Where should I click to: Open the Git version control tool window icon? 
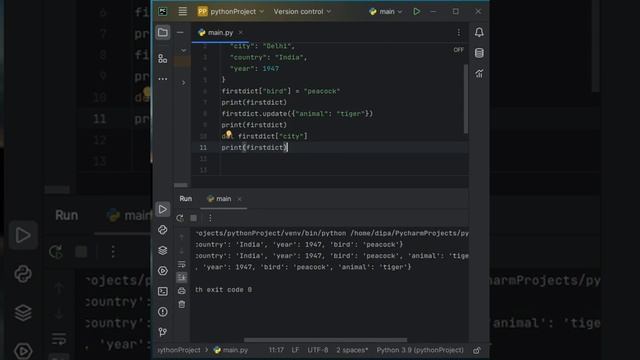coord(163,332)
